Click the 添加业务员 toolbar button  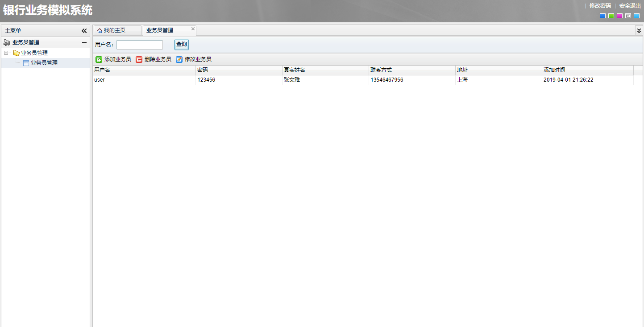click(x=113, y=59)
